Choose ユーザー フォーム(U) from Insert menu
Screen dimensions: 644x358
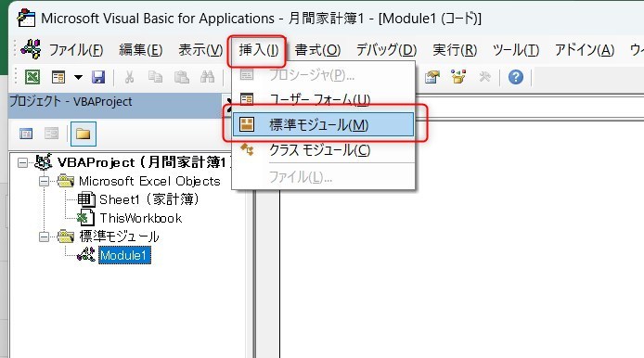[323, 99]
